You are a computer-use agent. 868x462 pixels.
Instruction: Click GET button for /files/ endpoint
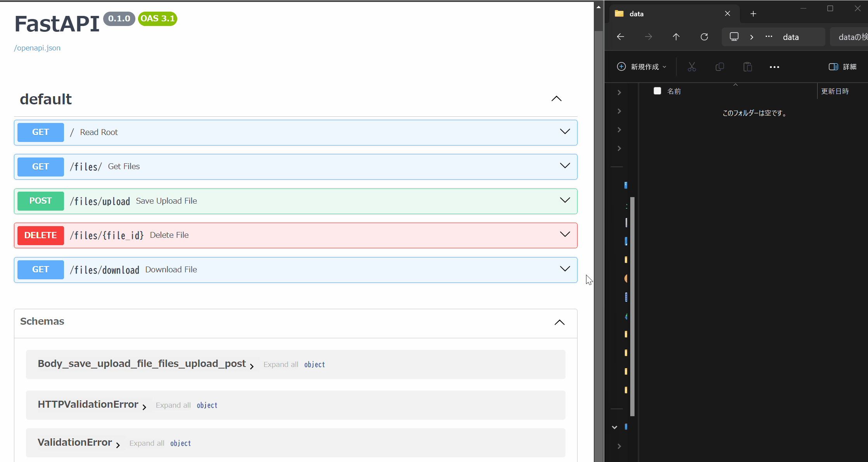point(41,167)
